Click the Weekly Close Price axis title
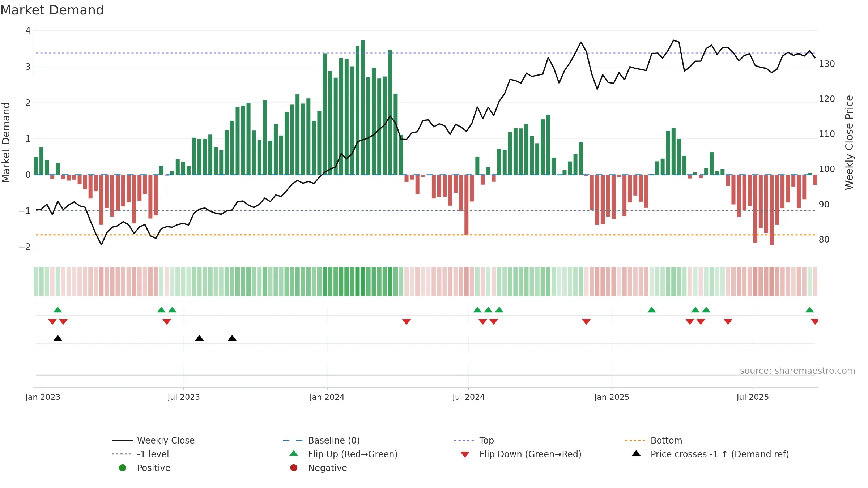868x488 pixels. 849,142
